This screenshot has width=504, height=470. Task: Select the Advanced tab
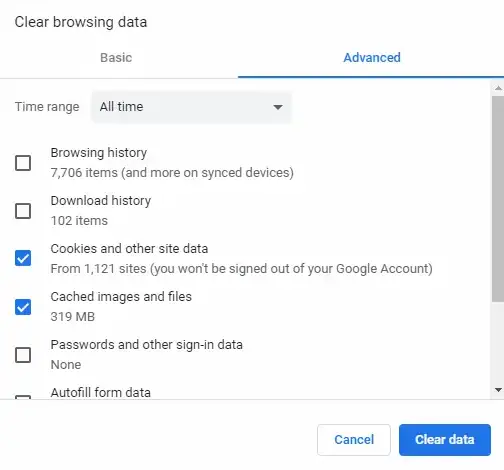pyautogui.click(x=372, y=58)
